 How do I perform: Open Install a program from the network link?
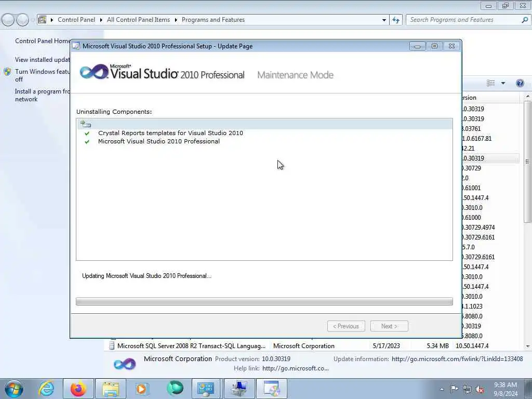pyautogui.click(x=43, y=96)
